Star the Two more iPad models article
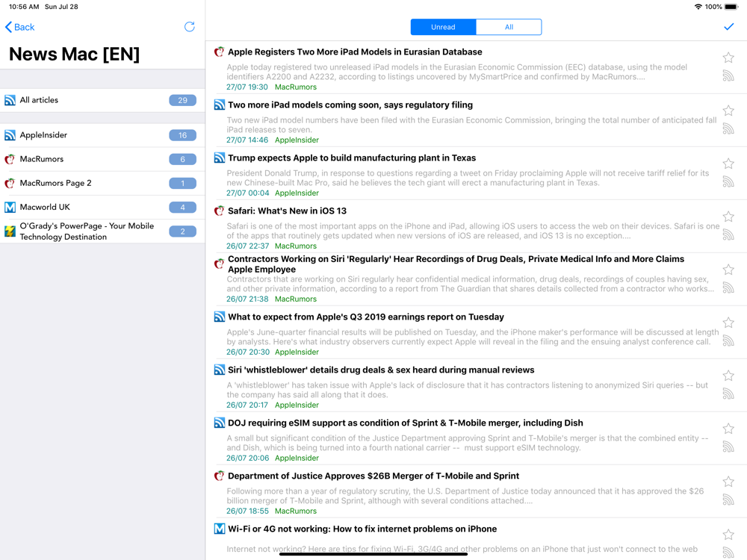Image resolution: width=747 pixels, height=560 pixels. 728,111
